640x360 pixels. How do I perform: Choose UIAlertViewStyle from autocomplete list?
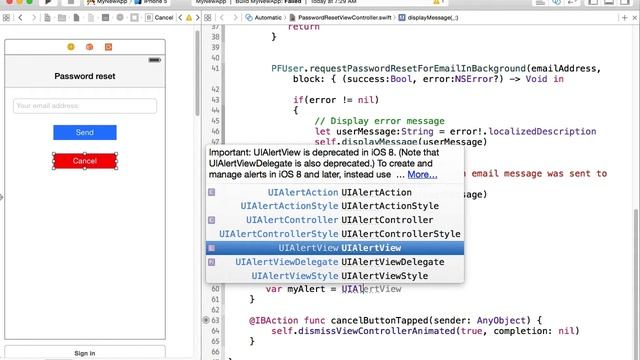(x=335, y=276)
